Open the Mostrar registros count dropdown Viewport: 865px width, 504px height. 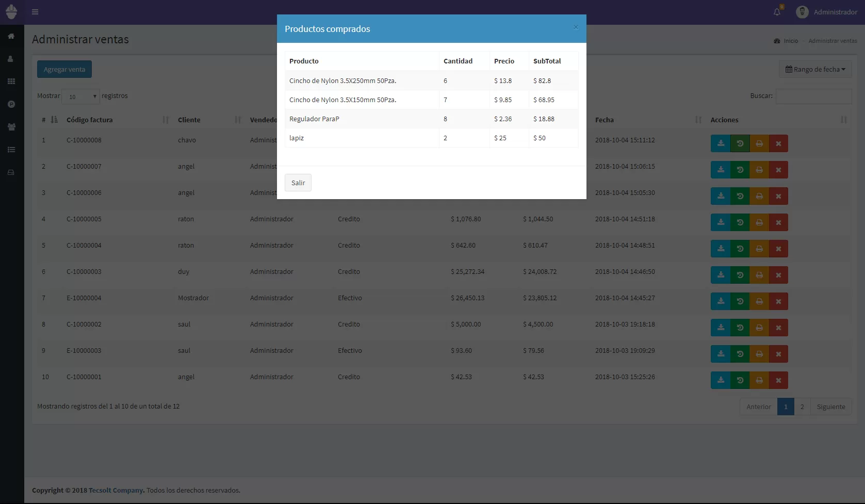pyautogui.click(x=80, y=96)
